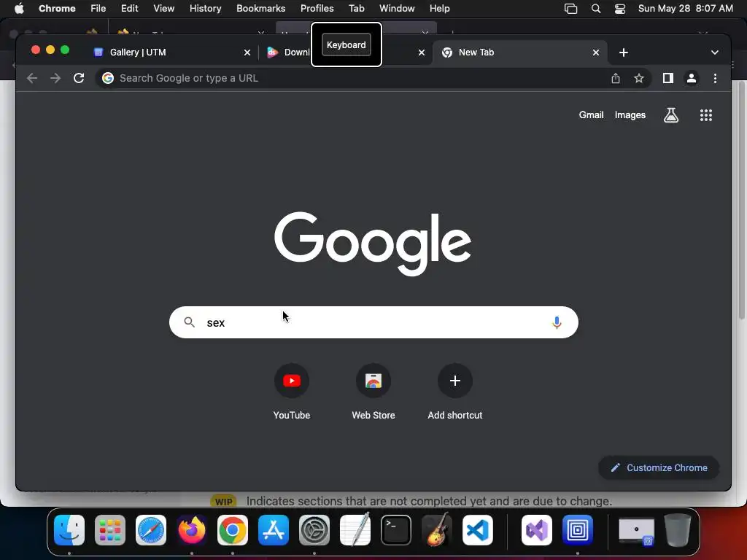Open the Help menu
The image size is (747, 560).
pos(439,8)
